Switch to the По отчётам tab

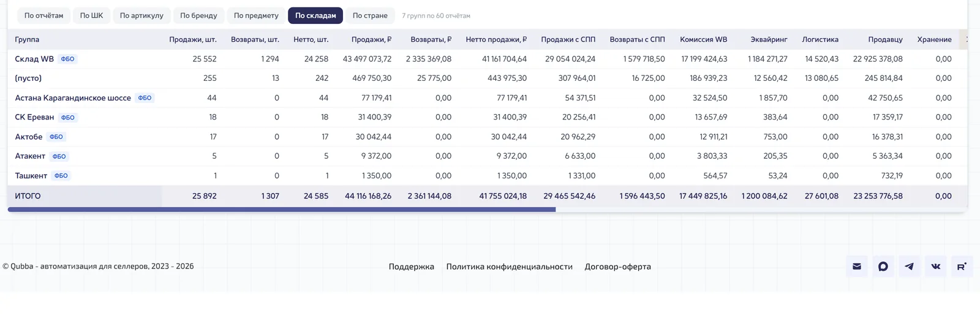(43, 15)
